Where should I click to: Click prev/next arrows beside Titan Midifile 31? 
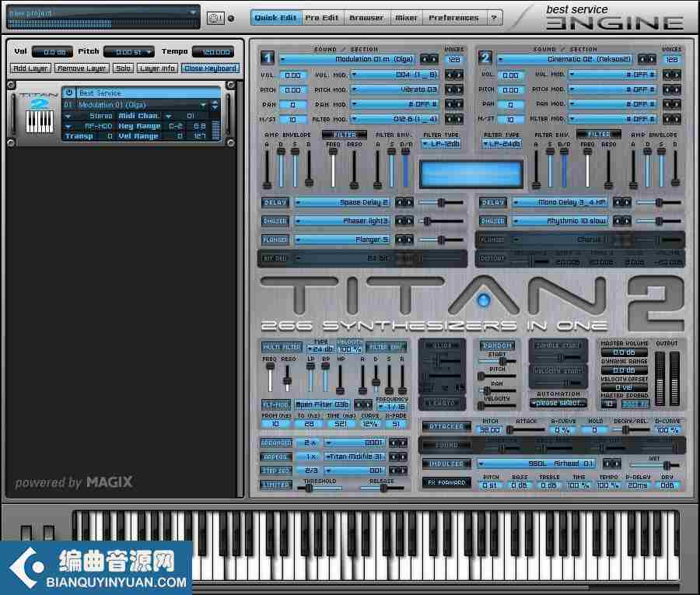[398, 457]
